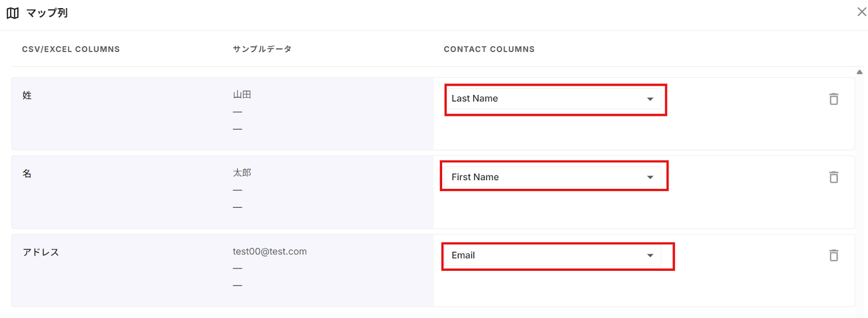Click trash icon for アドレス row
Screen dimensions: 868x318
click(834, 255)
